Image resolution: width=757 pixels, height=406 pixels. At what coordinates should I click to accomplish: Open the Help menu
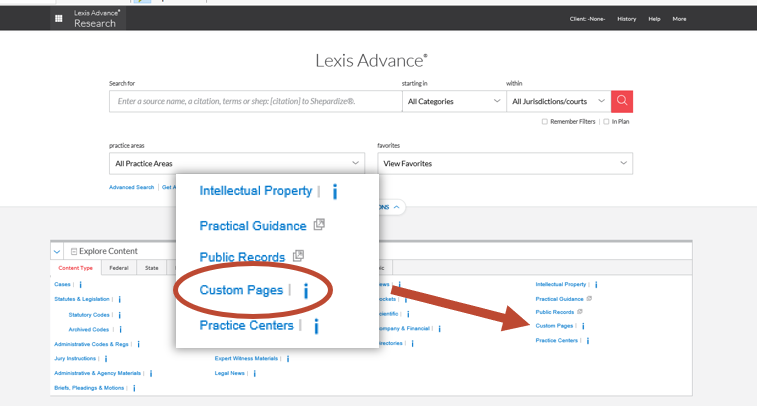[x=654, y=19]
